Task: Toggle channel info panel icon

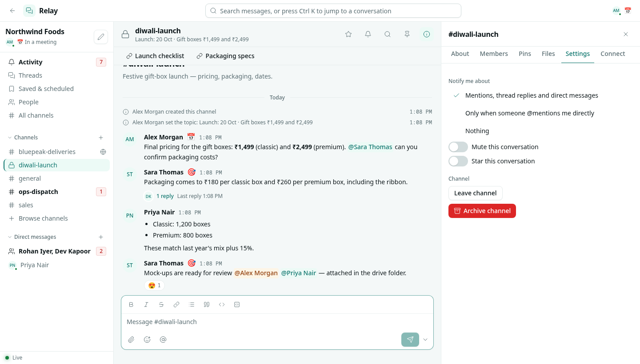Action: (427, 34)
